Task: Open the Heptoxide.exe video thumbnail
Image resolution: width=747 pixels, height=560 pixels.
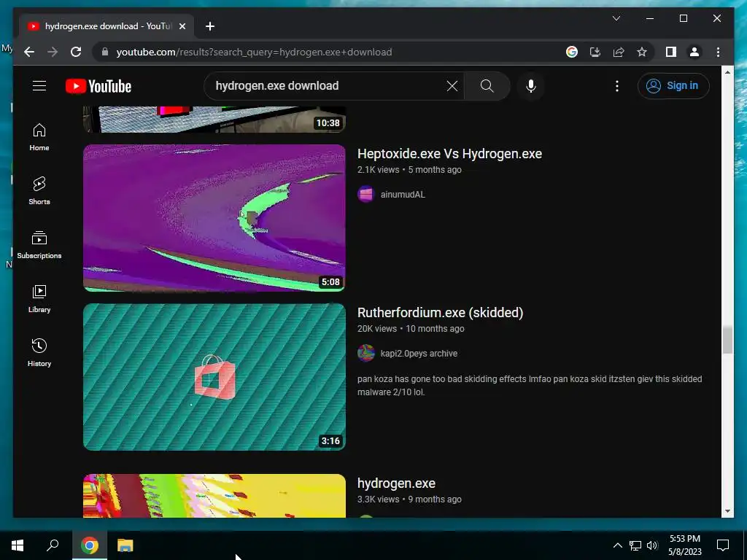Action: [214, 217]
